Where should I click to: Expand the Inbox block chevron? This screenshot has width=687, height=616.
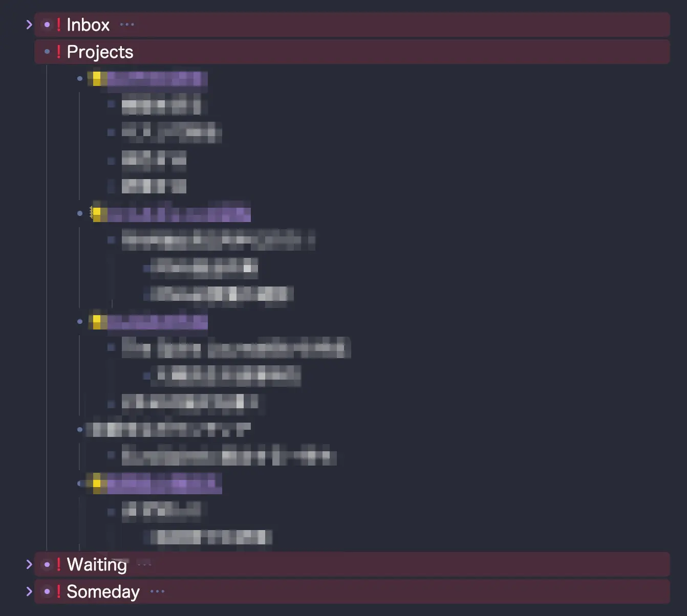(x=29, y=25)
